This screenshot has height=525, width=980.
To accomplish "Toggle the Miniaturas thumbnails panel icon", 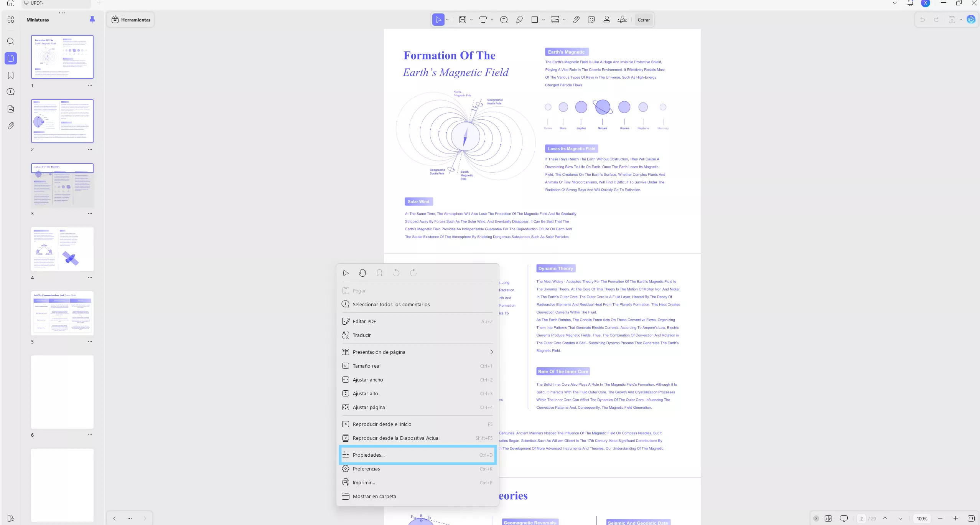I will pos(11,58).
